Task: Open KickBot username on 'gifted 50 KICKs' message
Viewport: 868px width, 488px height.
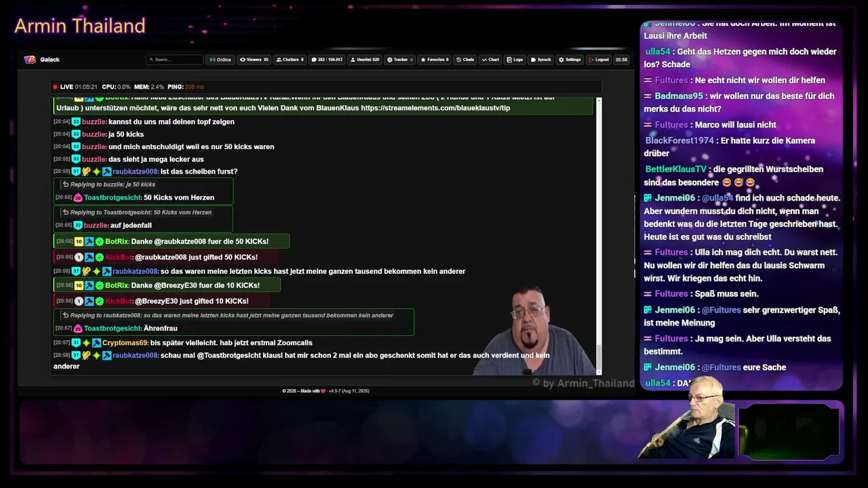Action: (x=119, y=257)
